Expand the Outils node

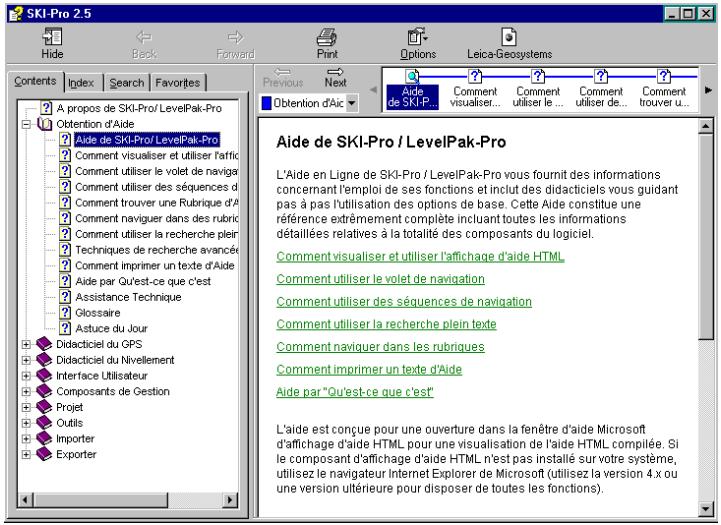coord(26,423)
